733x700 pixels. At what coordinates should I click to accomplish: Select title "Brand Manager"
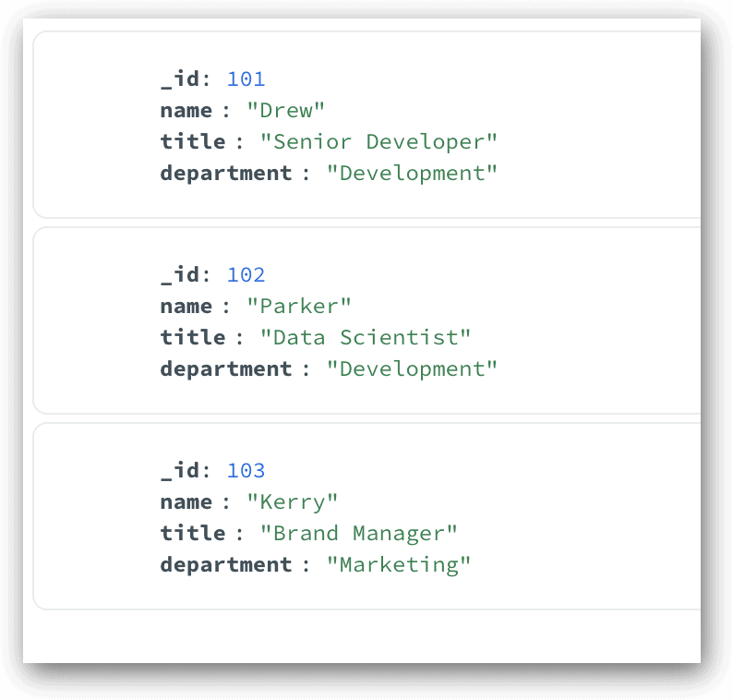[358, 534]
